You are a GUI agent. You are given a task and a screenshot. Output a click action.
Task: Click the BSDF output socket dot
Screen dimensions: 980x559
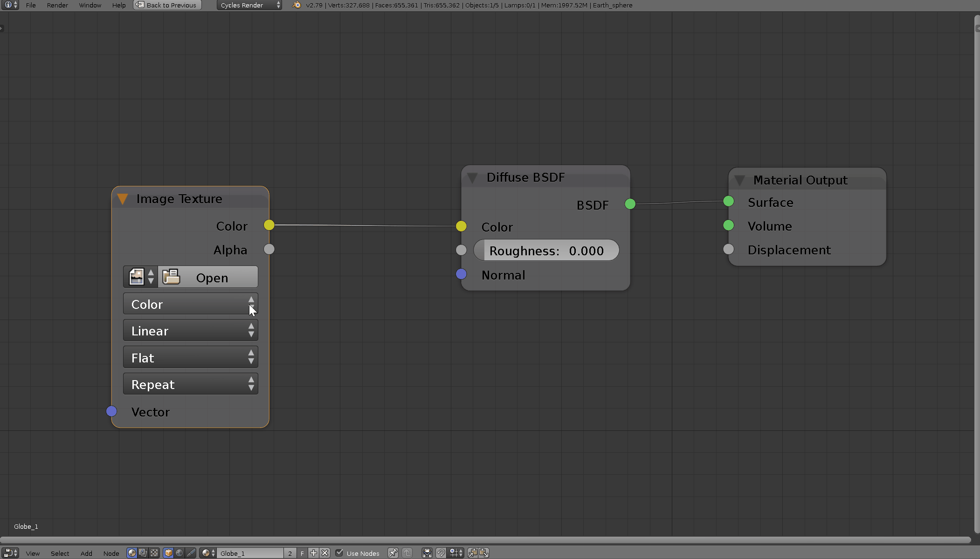[x=630, y=204]
